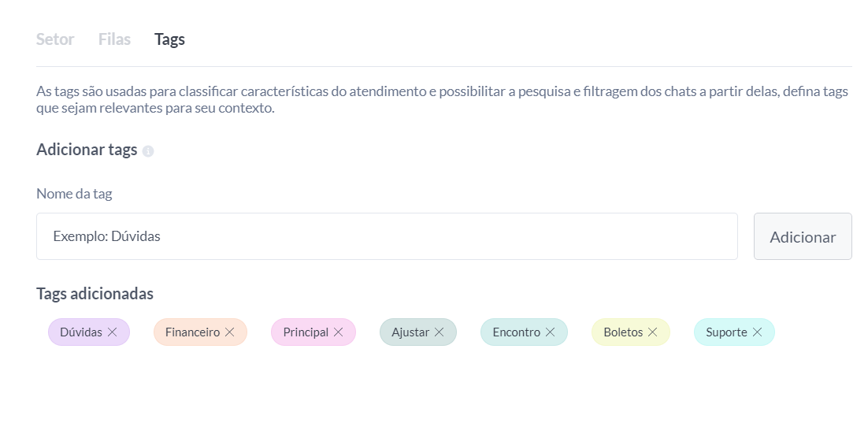Remove the Encontro tag with X icon
This screenshot has width=868, height=423.
tap(551, 332)
